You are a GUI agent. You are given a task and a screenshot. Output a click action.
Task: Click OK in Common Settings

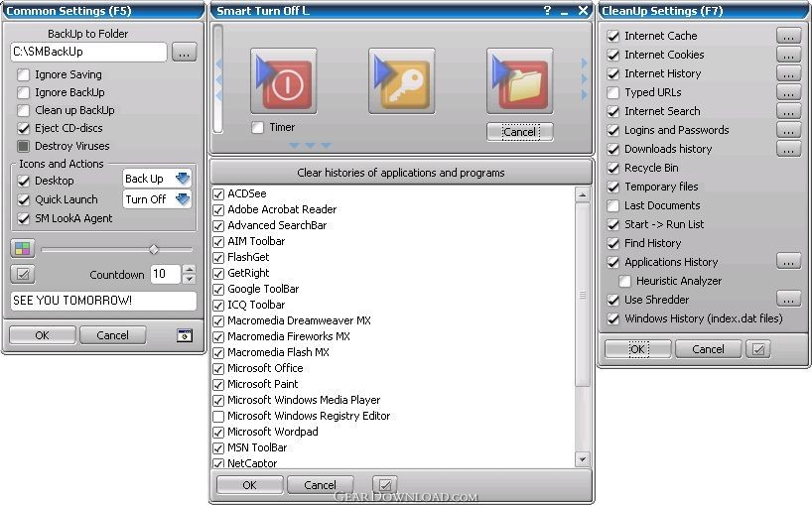[x=43, y=335]
